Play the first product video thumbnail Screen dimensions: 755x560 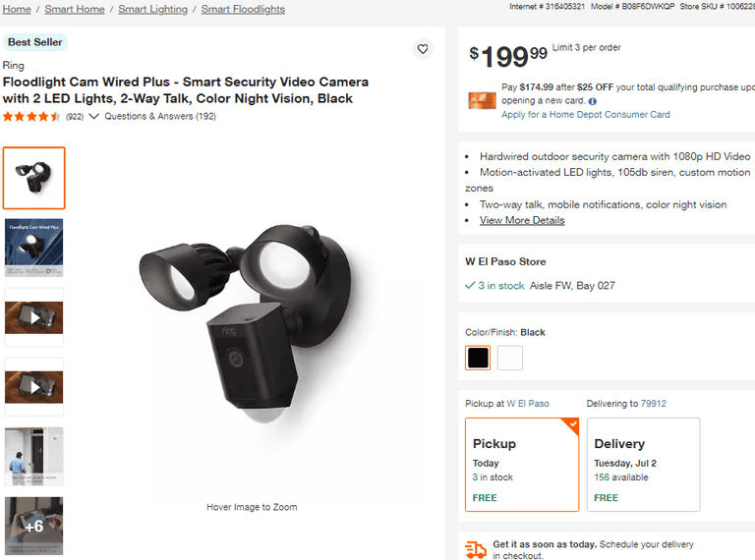coord(34,317)
